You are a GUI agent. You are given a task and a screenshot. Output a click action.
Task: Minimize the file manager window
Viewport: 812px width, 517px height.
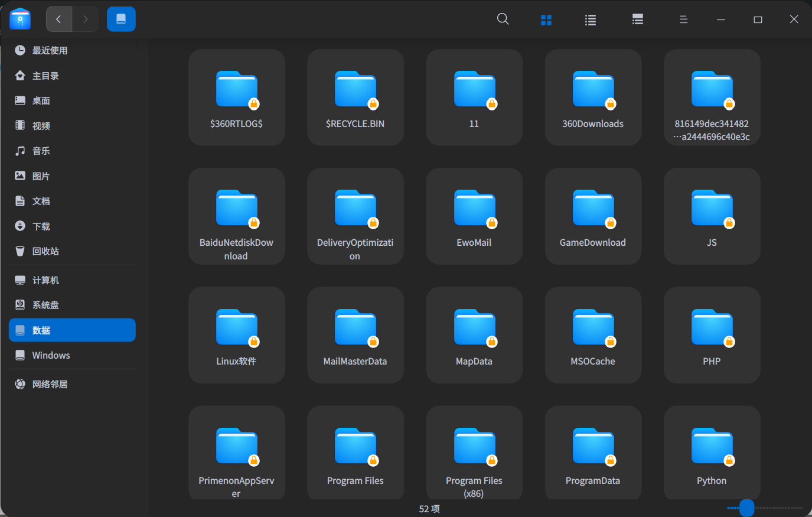click(721, 19)
